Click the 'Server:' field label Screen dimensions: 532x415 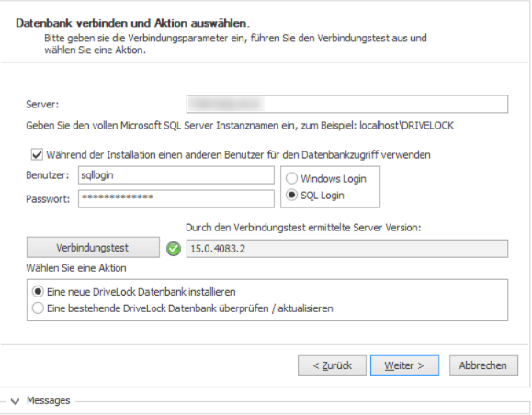click(x=42, y=104)
